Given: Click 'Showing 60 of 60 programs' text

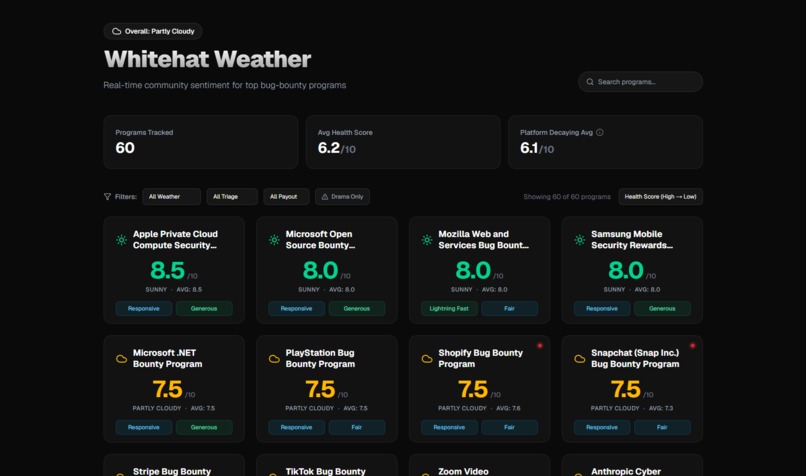Looking at the screenshot, I should [567, 196].
